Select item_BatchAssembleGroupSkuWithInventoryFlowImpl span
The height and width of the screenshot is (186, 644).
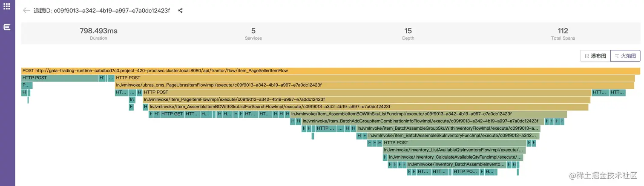[448, 128]
